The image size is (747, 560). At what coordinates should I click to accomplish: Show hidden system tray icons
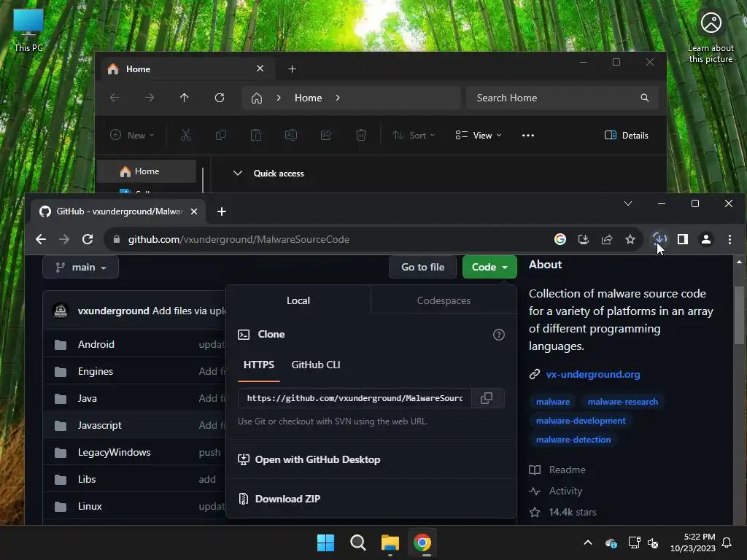(588, 542)
